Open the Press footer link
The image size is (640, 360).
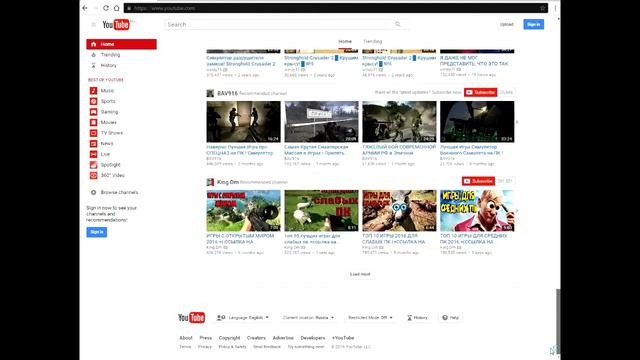pyautogui.click(x=206, y=338)
